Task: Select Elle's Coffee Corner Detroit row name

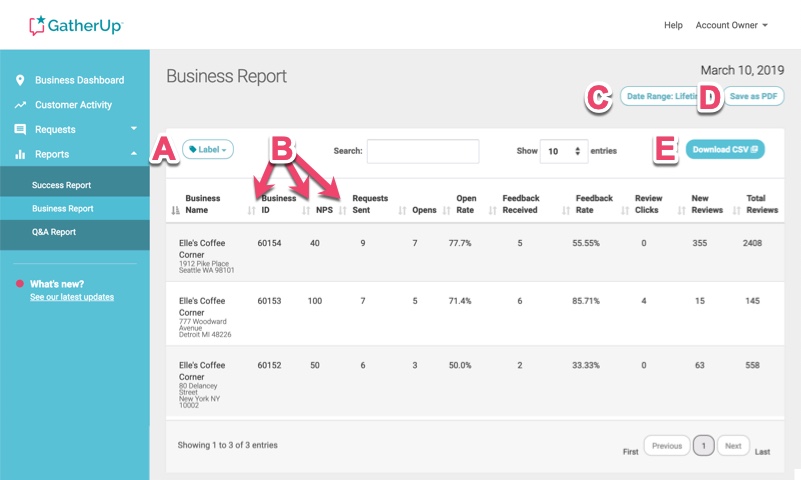Action: 202,306
